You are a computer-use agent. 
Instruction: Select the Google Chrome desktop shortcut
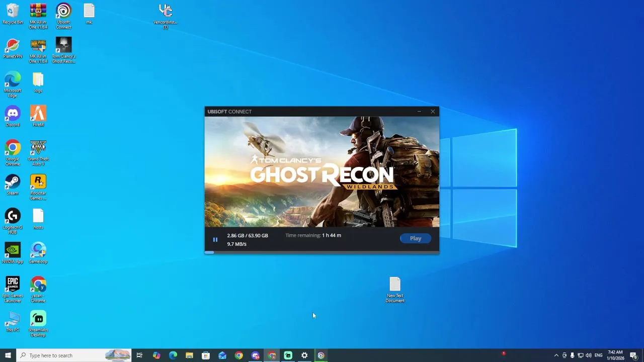tap(13, 153)
